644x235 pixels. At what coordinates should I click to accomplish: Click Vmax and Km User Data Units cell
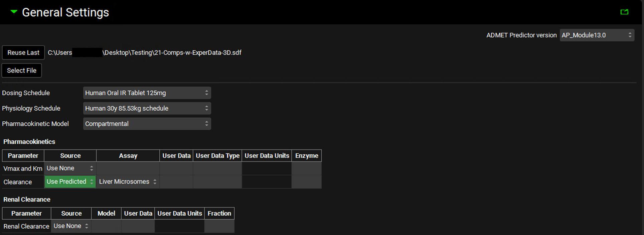(267, 168)
